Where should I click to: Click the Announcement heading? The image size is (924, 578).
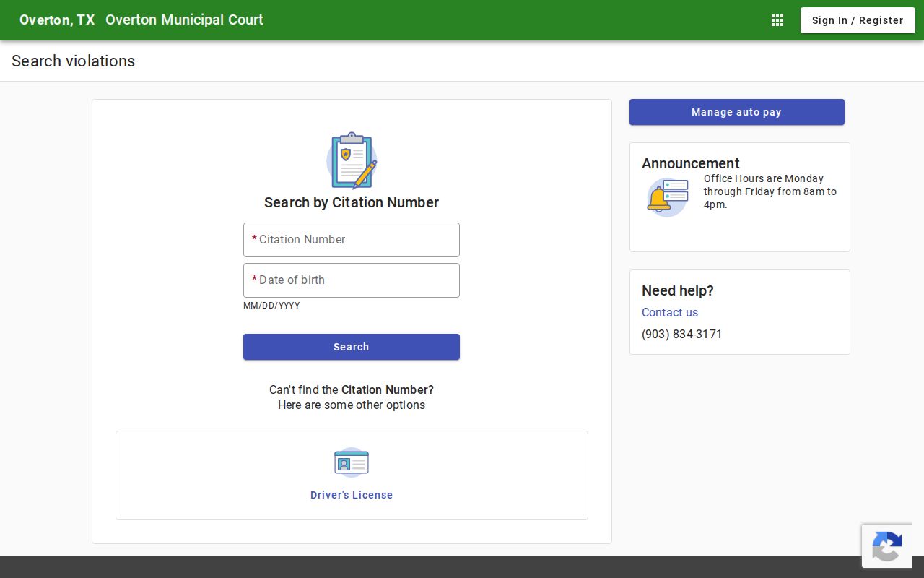[x=691, y=163]
